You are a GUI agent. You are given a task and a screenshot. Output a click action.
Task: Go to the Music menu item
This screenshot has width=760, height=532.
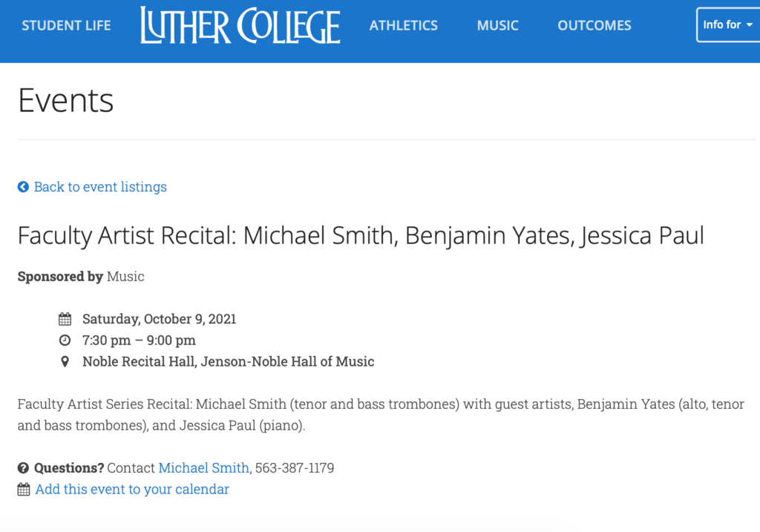pos(498,25)
